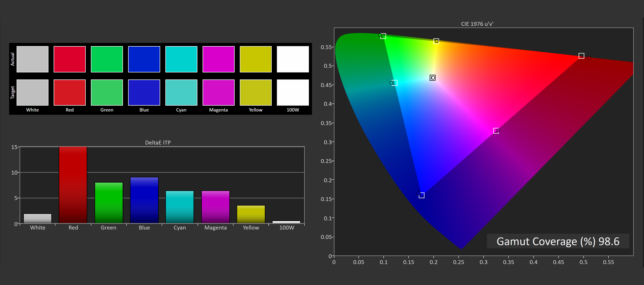Click the Actual 100W white swatch
This screenshot has width=644, height=285.
293,59
